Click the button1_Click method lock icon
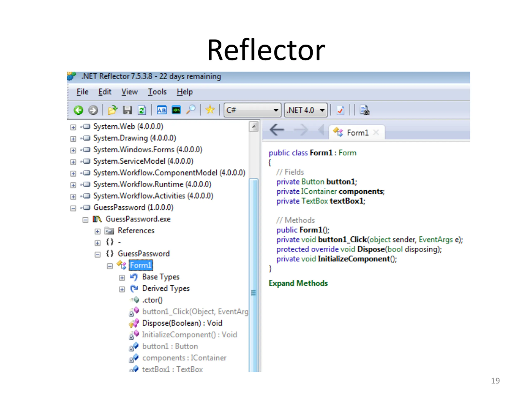The width and height of the screenshot is (532, 399). [134, 312]
